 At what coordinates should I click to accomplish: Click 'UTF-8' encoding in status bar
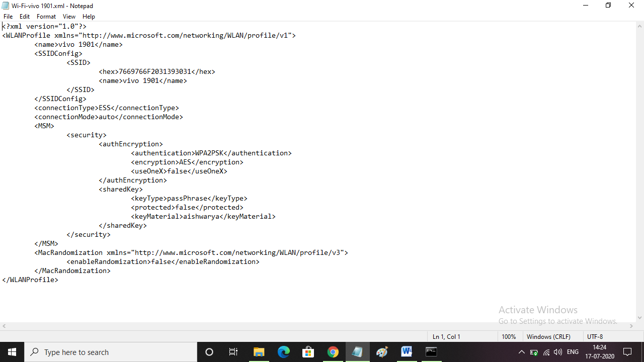[x=595, y=336]
